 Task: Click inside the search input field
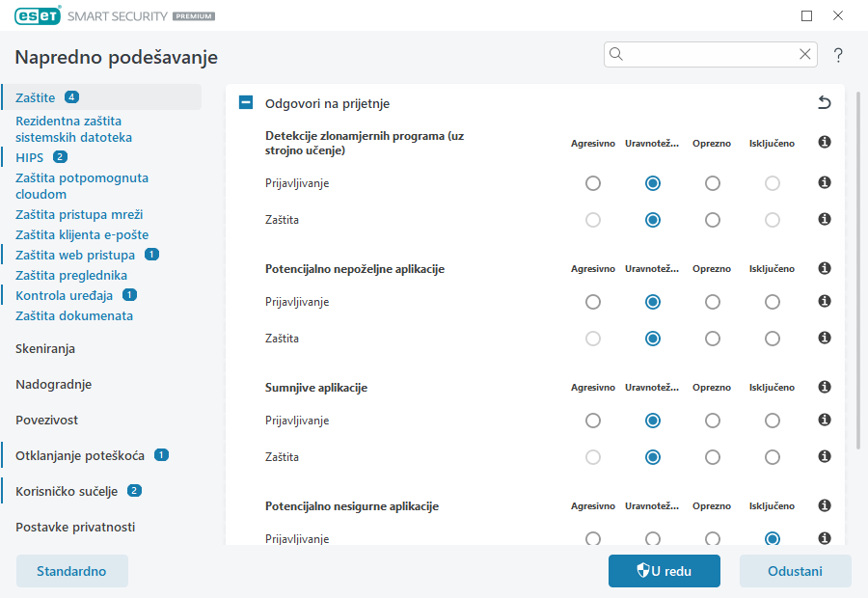coord(710,54)
